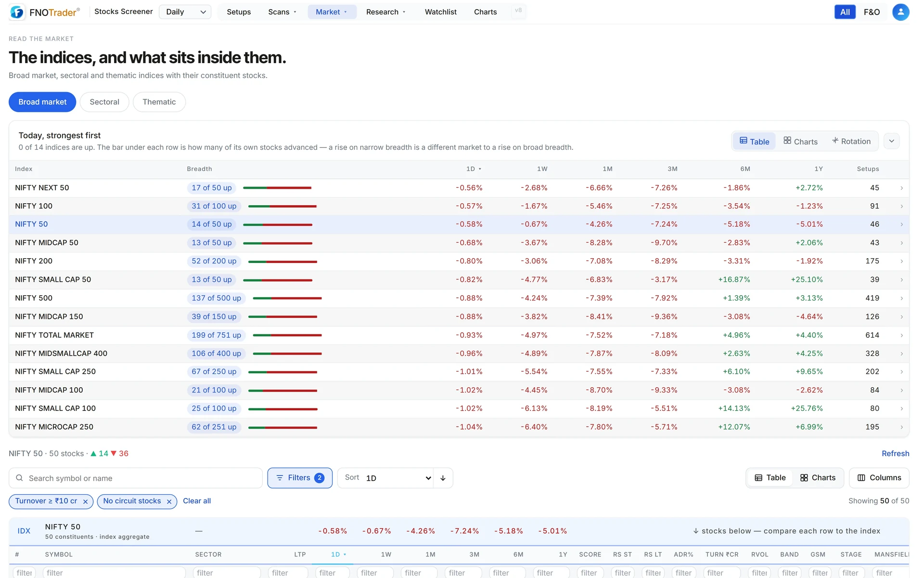The height and width of the screenshot is (578, 924).
Task: Select the NIFTY MIDCAP 150 index row
Action: 459,316
